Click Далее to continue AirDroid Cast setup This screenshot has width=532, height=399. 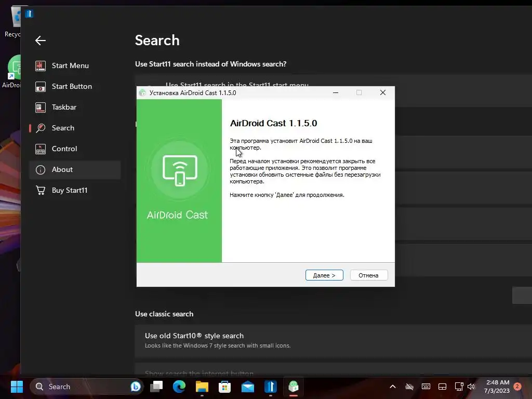(x=324, y=275)
